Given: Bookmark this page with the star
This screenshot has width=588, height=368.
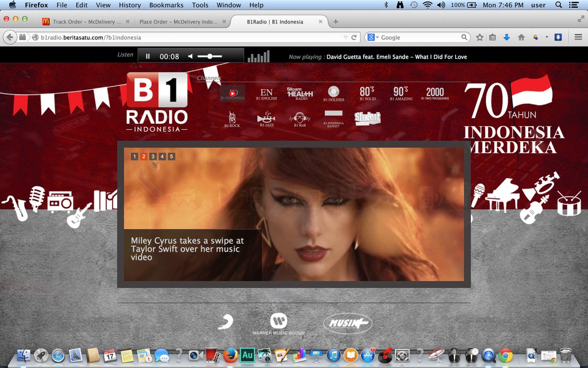Looking at the screenshot, I should [480, 37].
